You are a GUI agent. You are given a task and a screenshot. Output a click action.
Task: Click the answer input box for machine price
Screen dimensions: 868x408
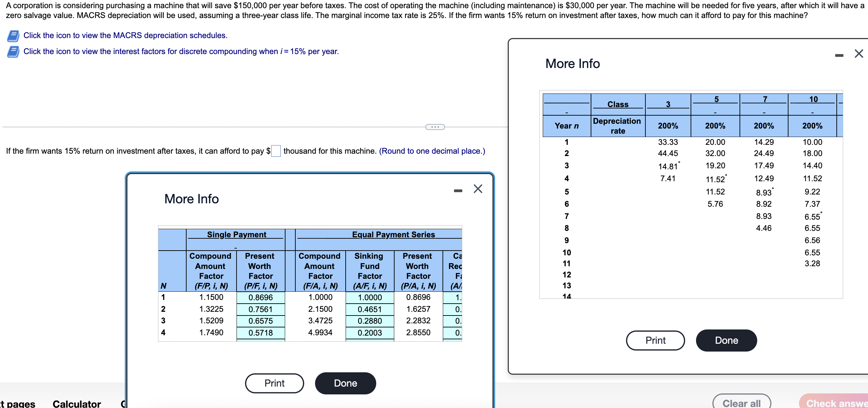[x=276, y=151]
